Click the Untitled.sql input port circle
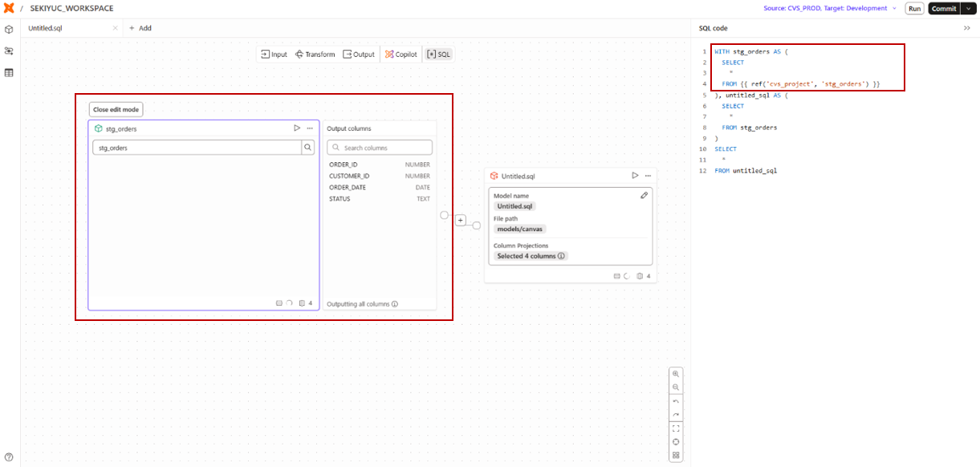The width and height of the screenshot is (980, 467). (476, 225)
